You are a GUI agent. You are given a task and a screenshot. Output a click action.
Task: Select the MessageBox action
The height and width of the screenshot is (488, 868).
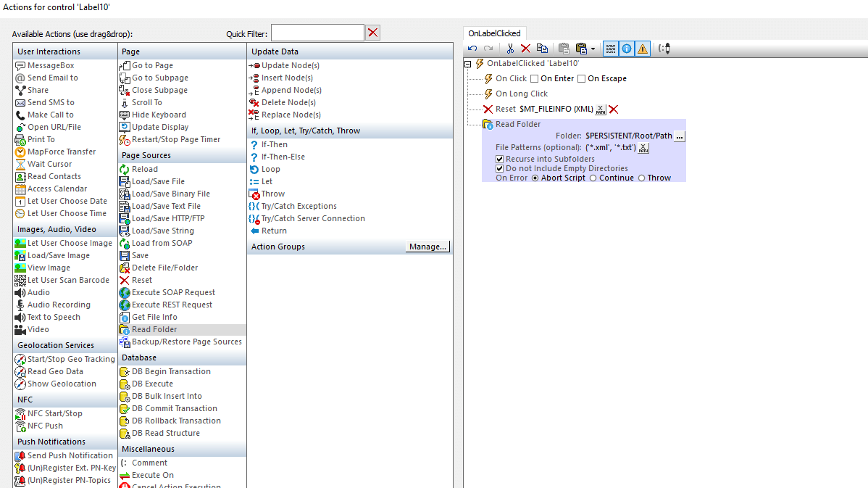[51, 65]
